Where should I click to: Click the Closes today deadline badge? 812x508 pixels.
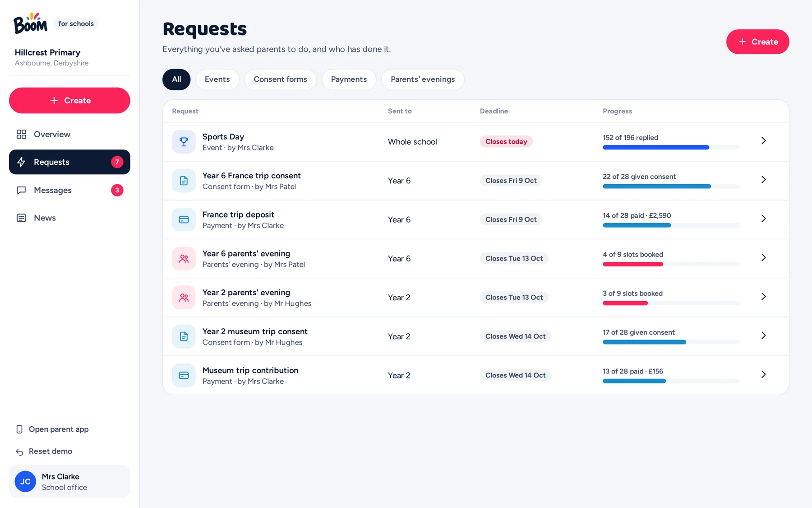(506, 141)
